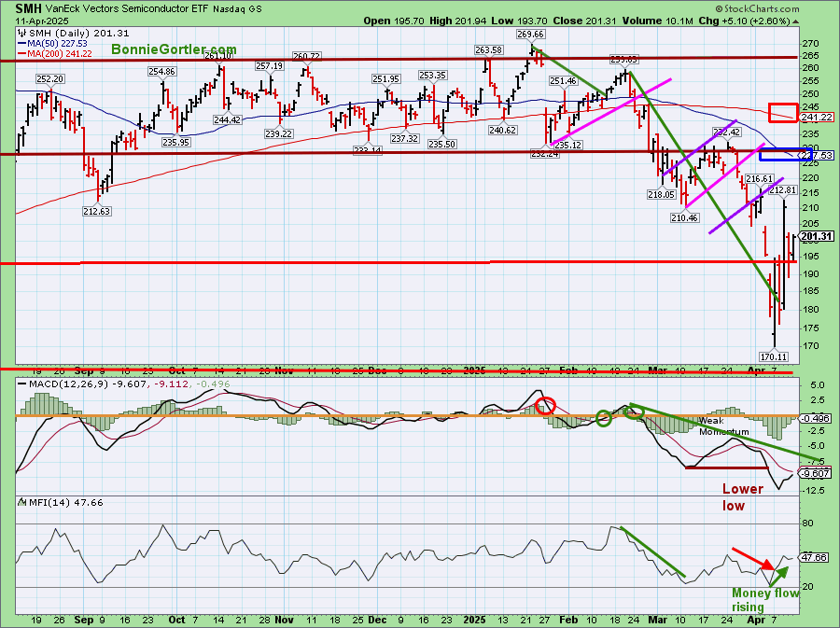The width and height of the screenshot is (840, 628).
Task: Click the 232.42 price label
Action: point(726,132)
